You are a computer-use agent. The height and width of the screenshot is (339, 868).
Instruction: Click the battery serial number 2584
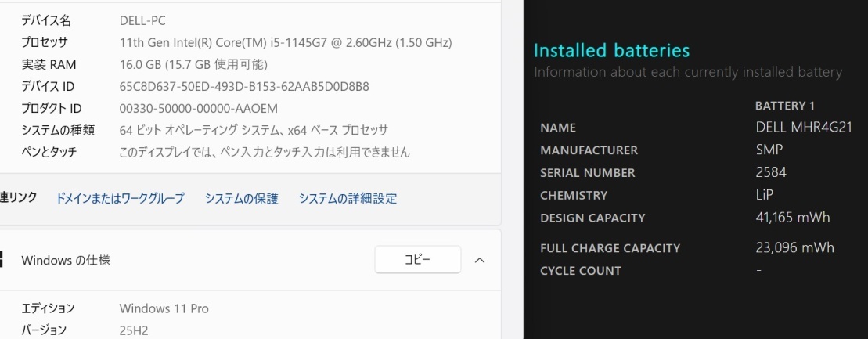[x=771, y=172]
